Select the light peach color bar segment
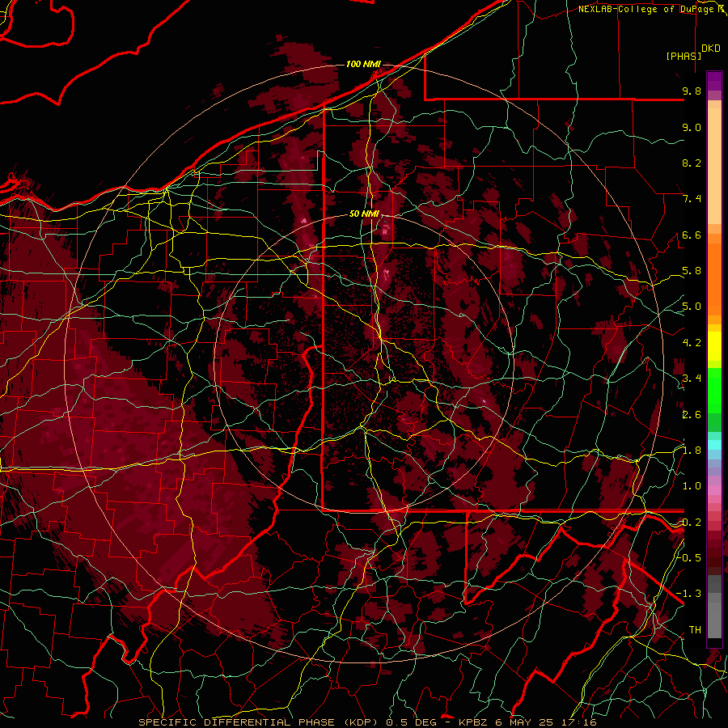Screen dimensions: 728x728 pos(714,167)
